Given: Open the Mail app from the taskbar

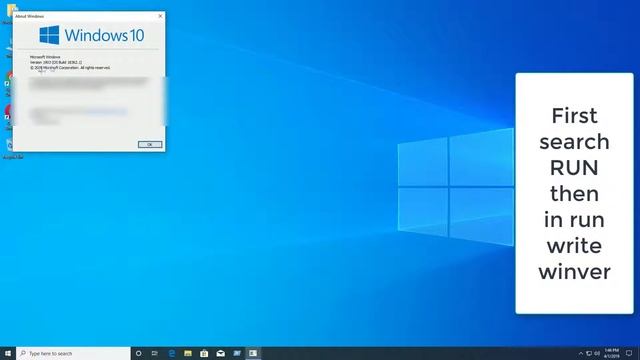Looking at the screenshot, I should (x=220, y=353).
